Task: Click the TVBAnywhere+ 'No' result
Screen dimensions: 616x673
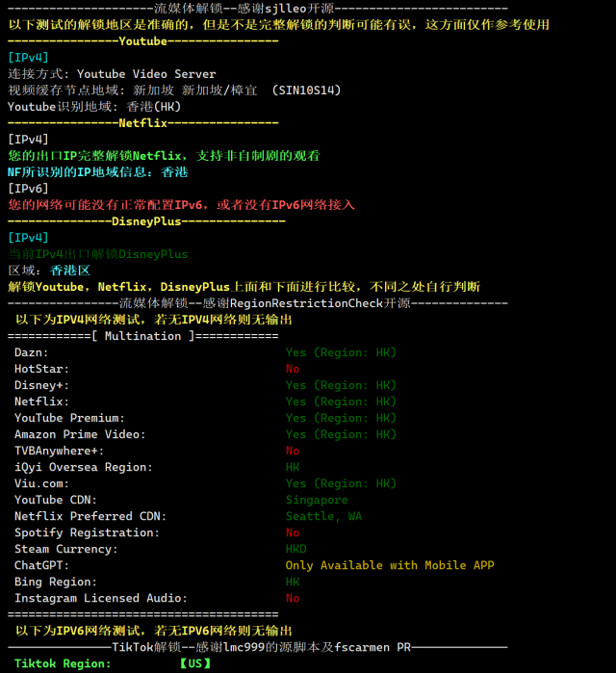Action: pos(293,451)
